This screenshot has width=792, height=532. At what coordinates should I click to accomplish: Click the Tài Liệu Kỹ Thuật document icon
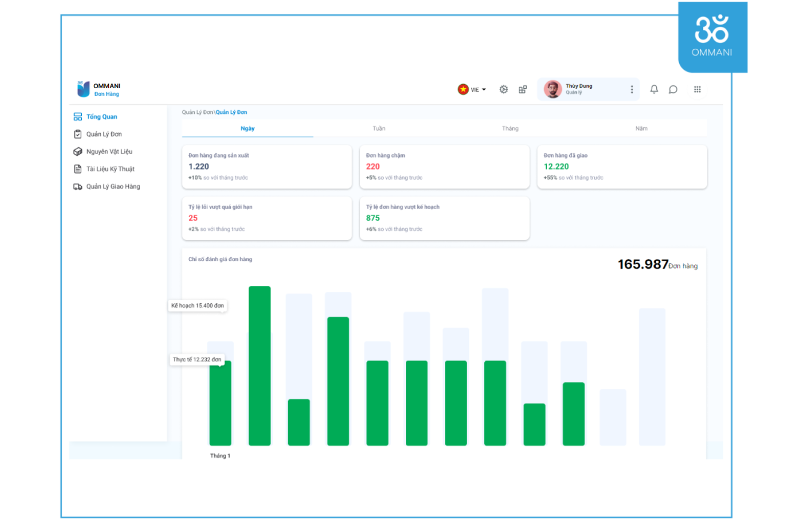78,169
